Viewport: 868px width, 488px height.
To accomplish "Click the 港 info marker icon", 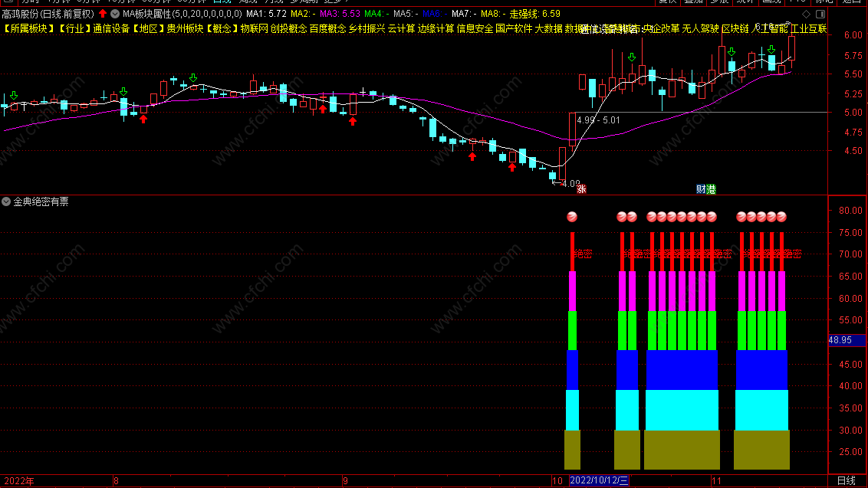I will (x=711, y=189).
